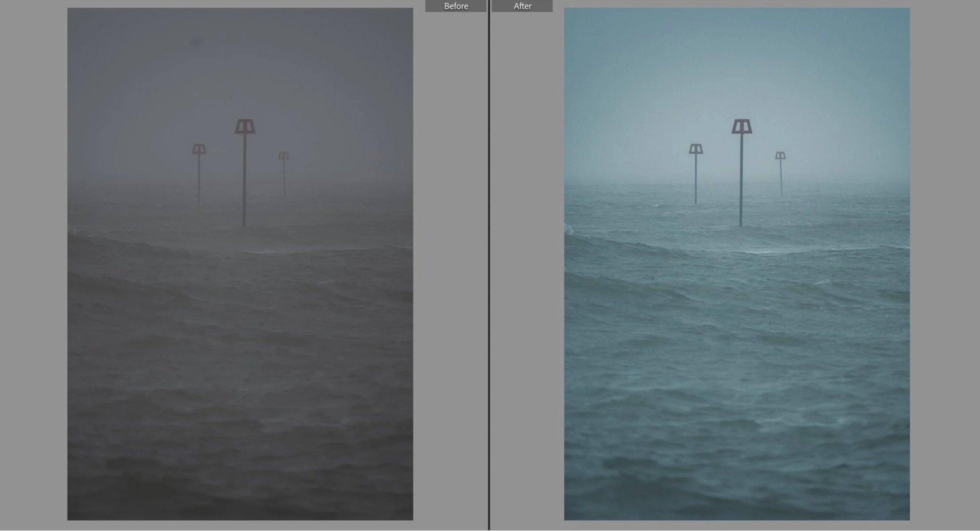
Task: Select the Before image pane
Action: [x=241, y=265]
